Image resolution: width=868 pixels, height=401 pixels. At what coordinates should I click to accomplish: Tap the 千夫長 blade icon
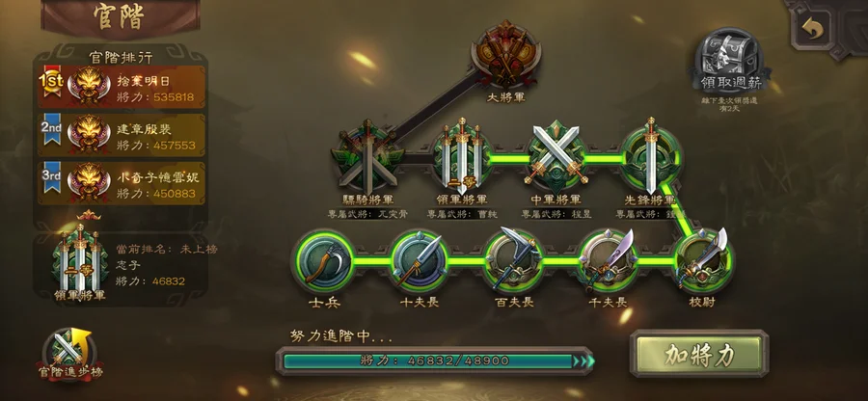608,260
